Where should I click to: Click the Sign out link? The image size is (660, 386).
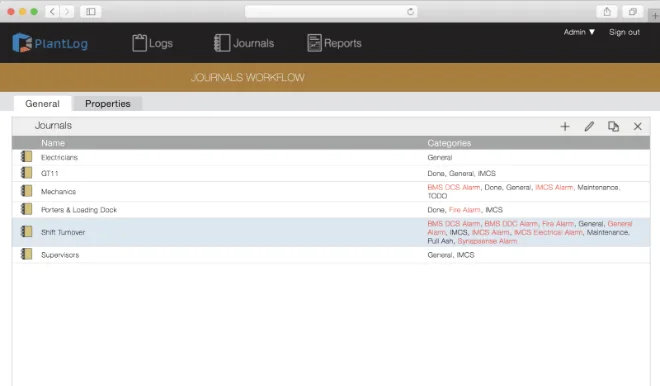click(x=624, y=32)
